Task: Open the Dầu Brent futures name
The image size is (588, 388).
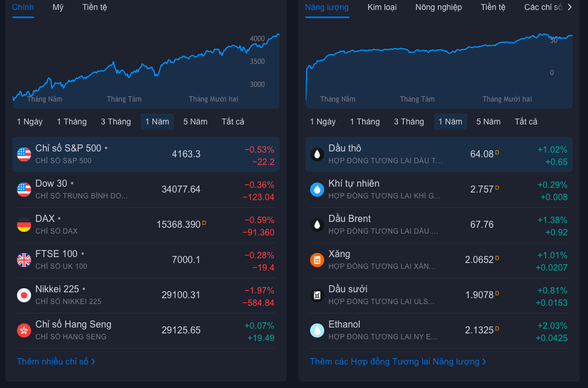Action: [349, 218]
